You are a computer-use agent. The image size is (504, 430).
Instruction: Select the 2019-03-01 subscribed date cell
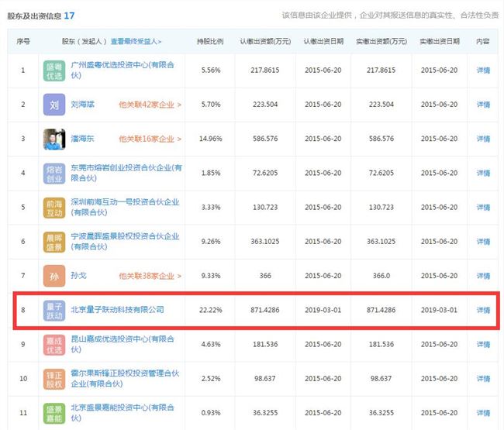tap(323, 310)
